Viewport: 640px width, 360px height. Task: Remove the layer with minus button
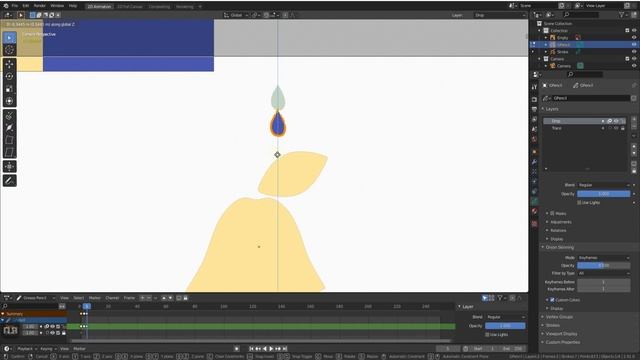[x=634, y=126]
